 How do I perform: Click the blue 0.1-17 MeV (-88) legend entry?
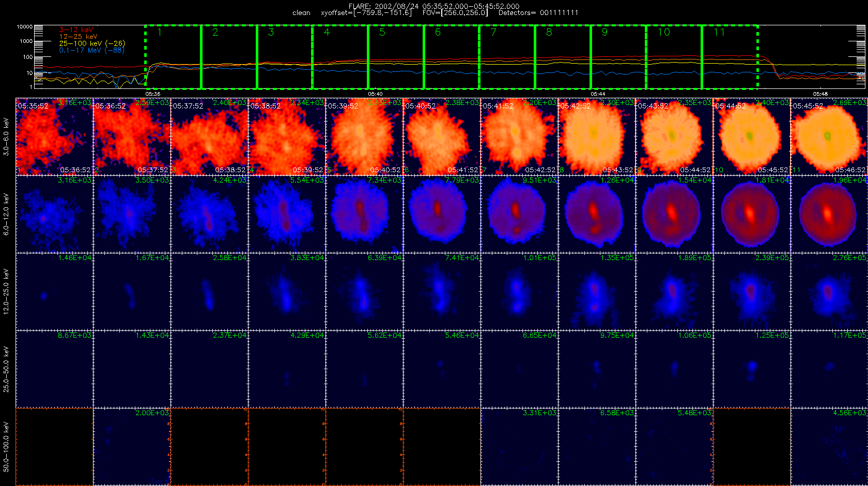pos(91,50)
